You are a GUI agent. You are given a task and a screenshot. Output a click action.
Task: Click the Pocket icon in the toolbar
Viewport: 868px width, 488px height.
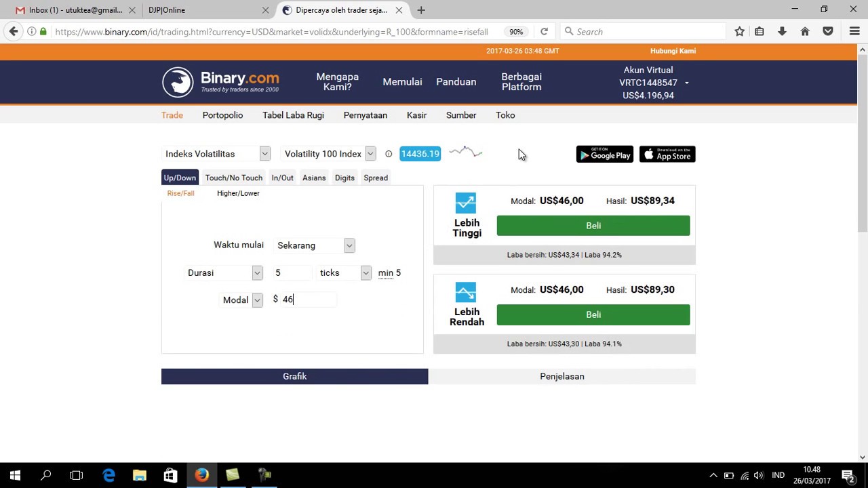click(x=828, y=31)
